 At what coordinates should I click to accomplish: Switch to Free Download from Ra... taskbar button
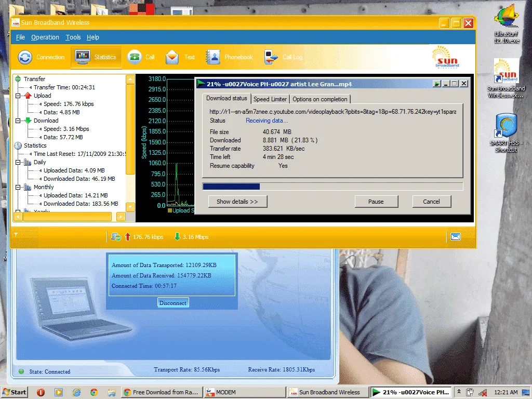click(x=162, y=392)
